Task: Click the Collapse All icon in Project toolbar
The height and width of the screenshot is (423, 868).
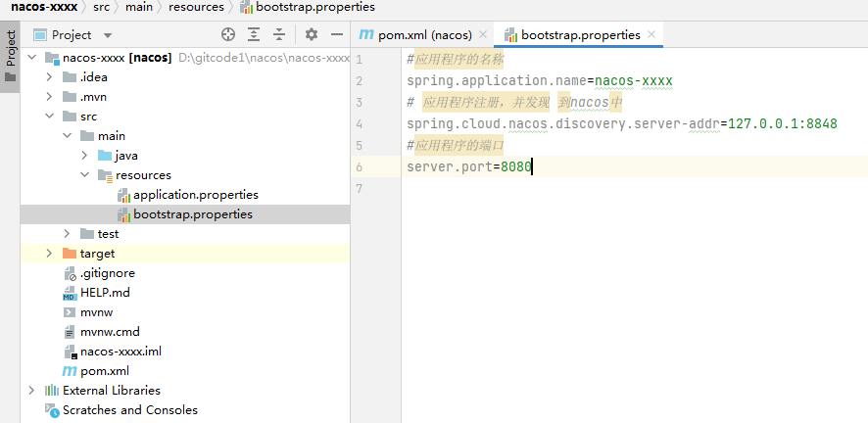Action: pos(279,35)
